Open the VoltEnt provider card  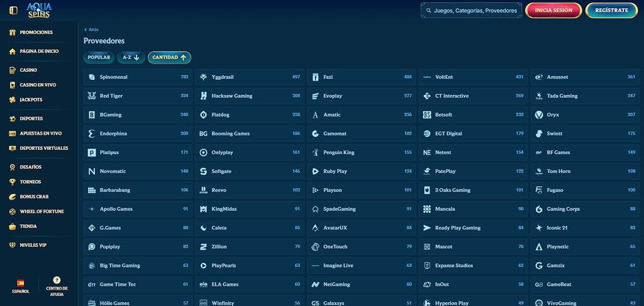tap(473, 77)
